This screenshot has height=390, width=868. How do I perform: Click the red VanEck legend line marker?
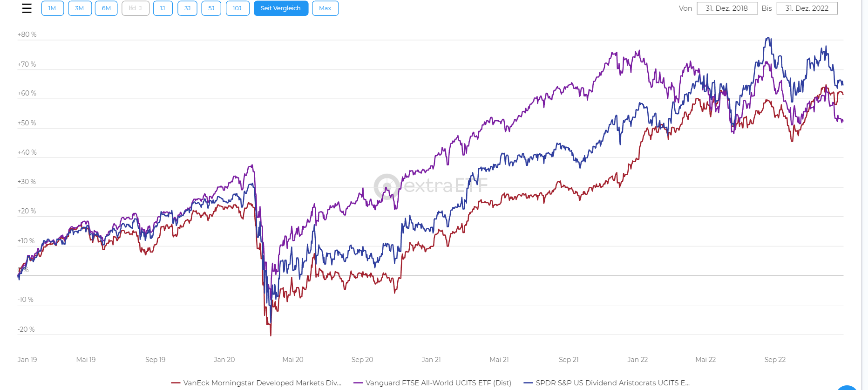coord(176,383)
